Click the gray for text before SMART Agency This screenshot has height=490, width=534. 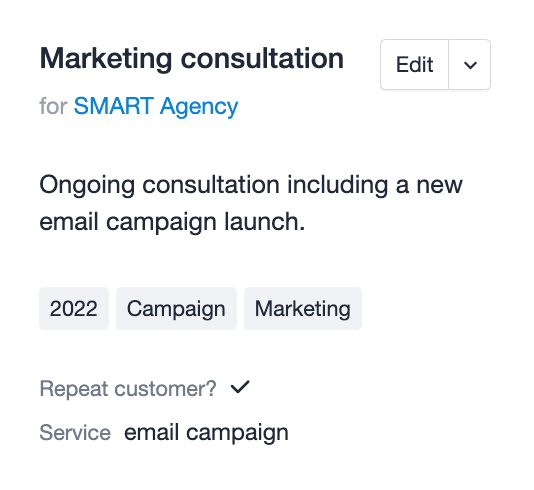(x=53, y=106)
